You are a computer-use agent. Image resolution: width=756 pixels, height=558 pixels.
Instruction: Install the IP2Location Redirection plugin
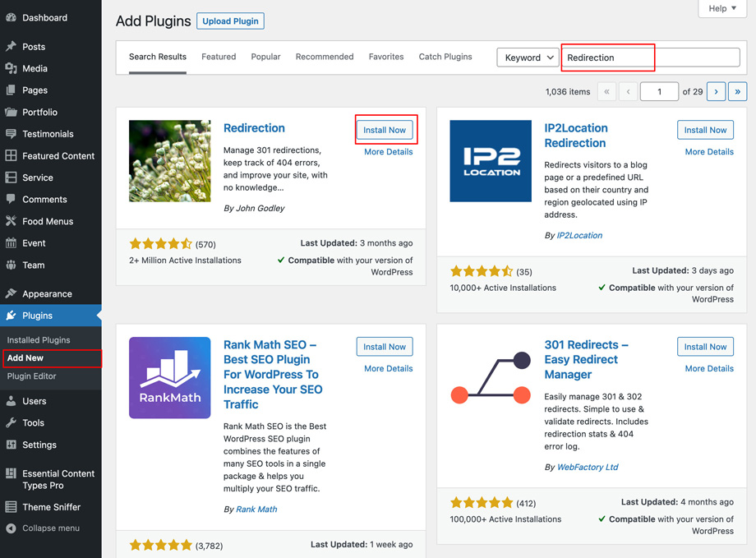coord(705,130)
